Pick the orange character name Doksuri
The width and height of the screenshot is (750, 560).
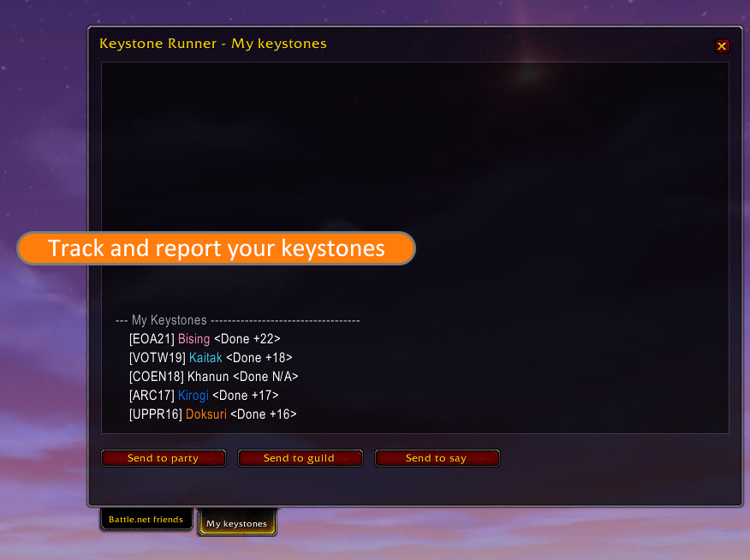coord(206,414)
